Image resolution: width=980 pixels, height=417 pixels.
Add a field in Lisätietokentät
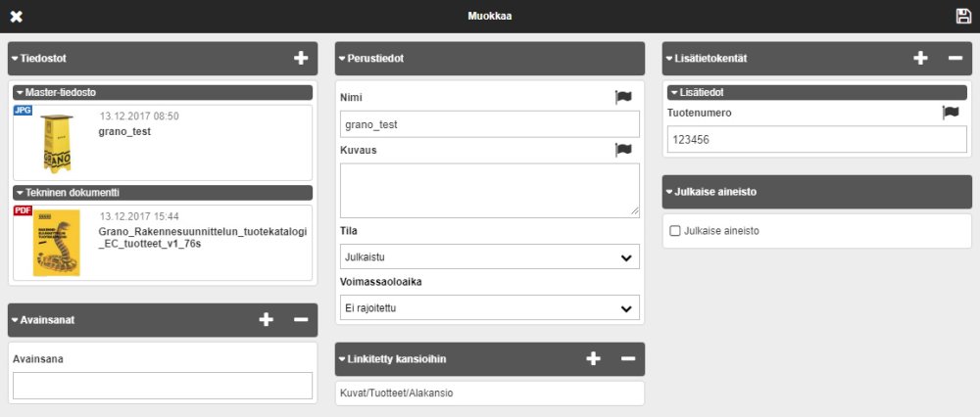point(920,59)
